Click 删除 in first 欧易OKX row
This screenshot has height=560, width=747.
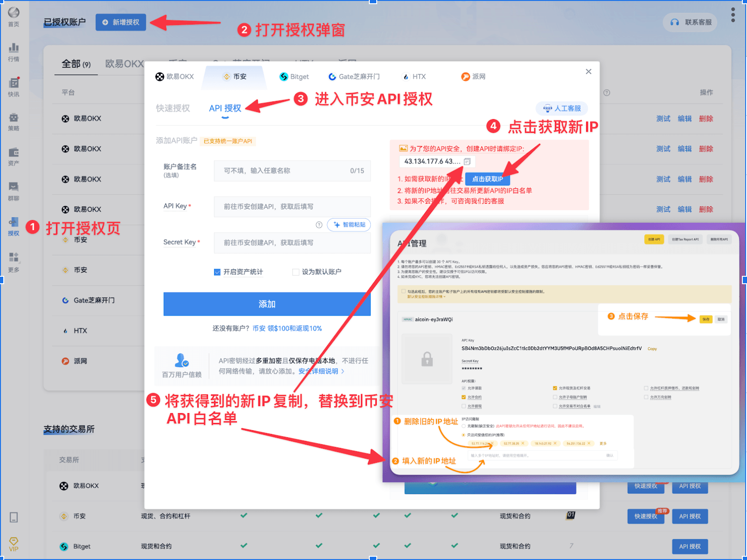pyautogui.click(x=706, y=119)
